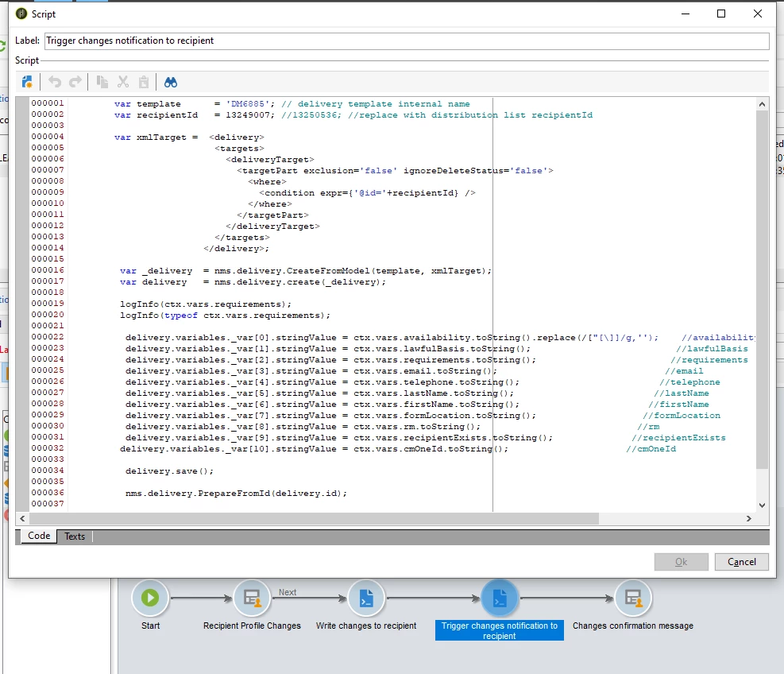
Task: Select the Recipient Profile Changes activity icon
Action: tap(252, 598)
